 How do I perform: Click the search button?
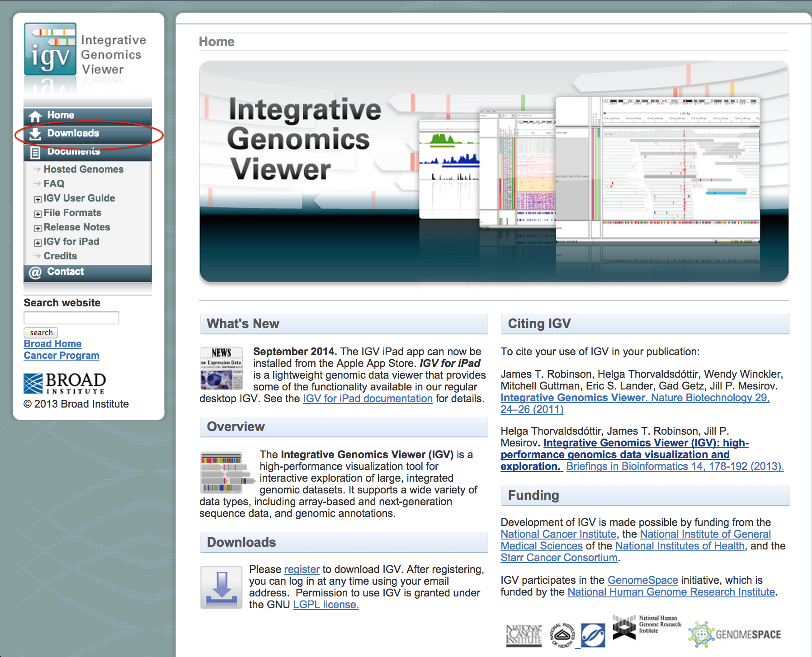tap(41, 333)
